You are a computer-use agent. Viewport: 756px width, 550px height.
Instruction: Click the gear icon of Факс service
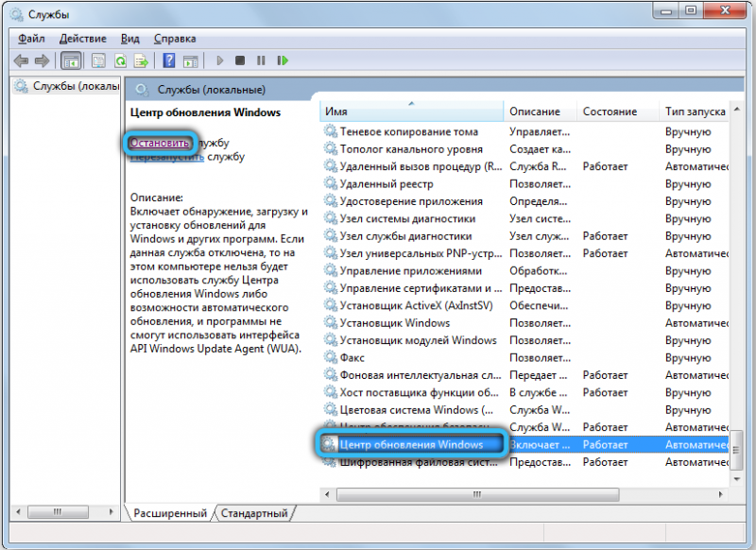330,357
